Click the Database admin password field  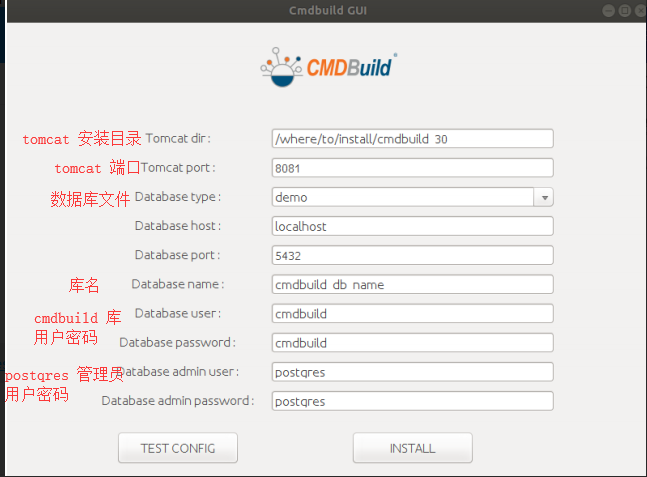click(x=412, y=401)
